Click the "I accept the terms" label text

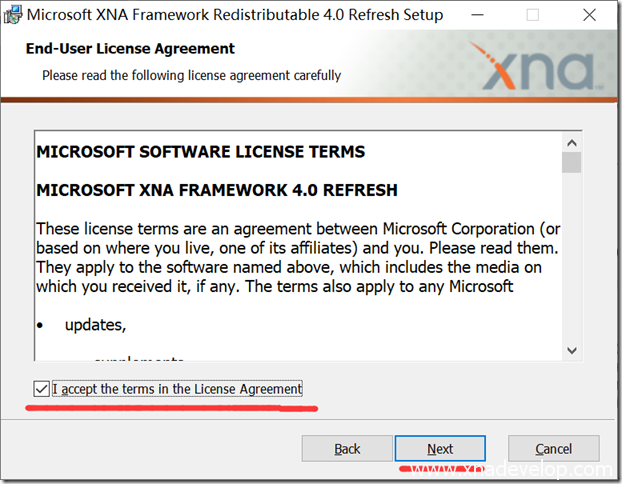[177, 389]
